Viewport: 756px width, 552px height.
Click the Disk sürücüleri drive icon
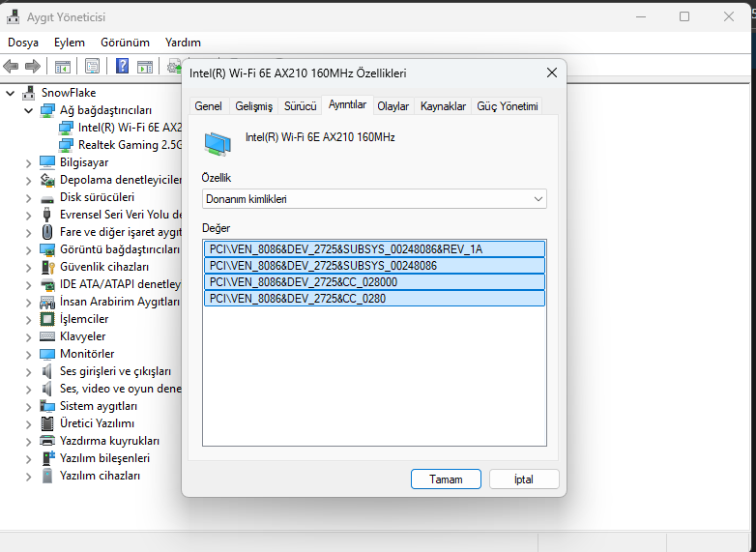pos(47,198)
